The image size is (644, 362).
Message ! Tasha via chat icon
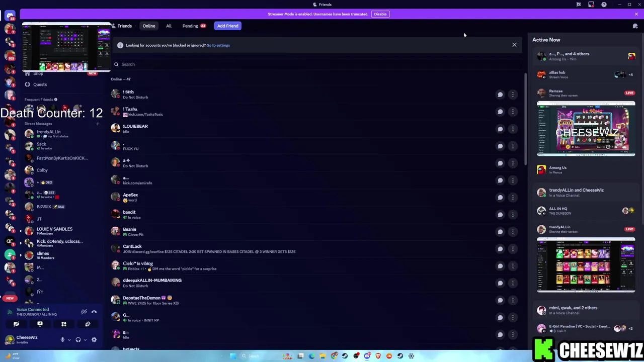[x=500, y=112]
